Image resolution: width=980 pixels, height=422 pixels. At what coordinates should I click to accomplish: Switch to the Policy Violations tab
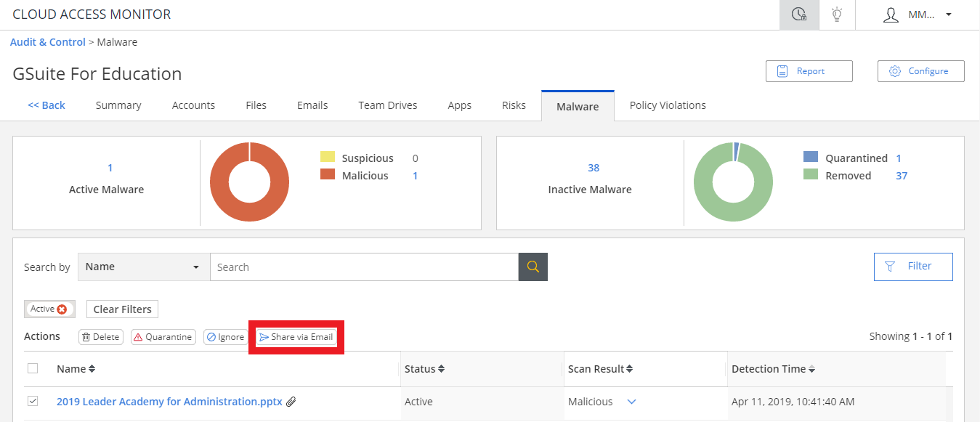click(x=667, y=105)
